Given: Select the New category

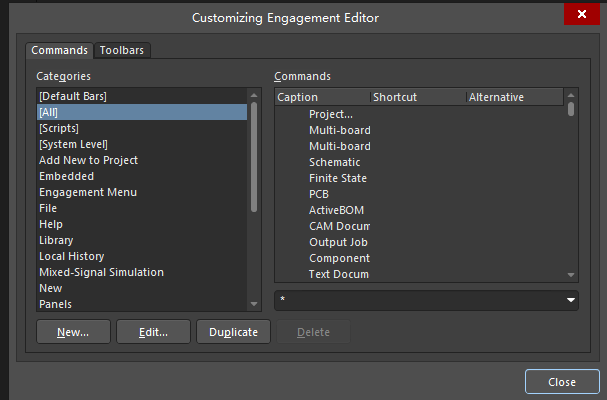Looking at the screenshot, I should click(x=142, y=288).
